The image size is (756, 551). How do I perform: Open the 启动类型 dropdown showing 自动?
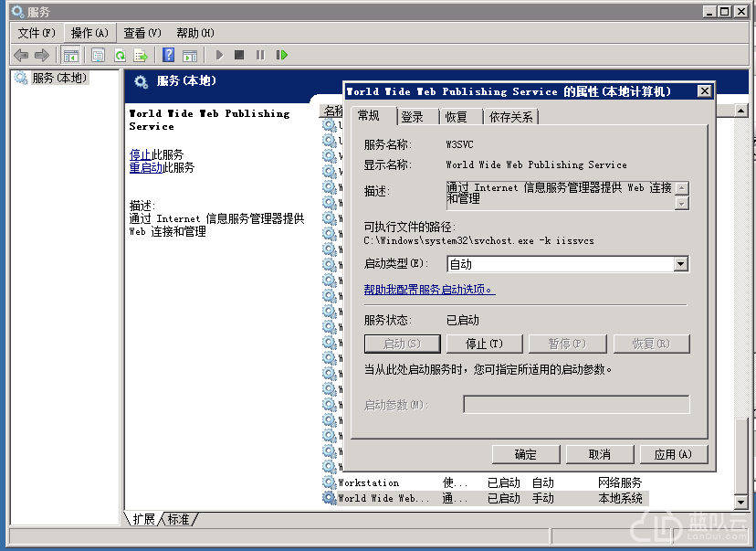[x=568, y=264]
